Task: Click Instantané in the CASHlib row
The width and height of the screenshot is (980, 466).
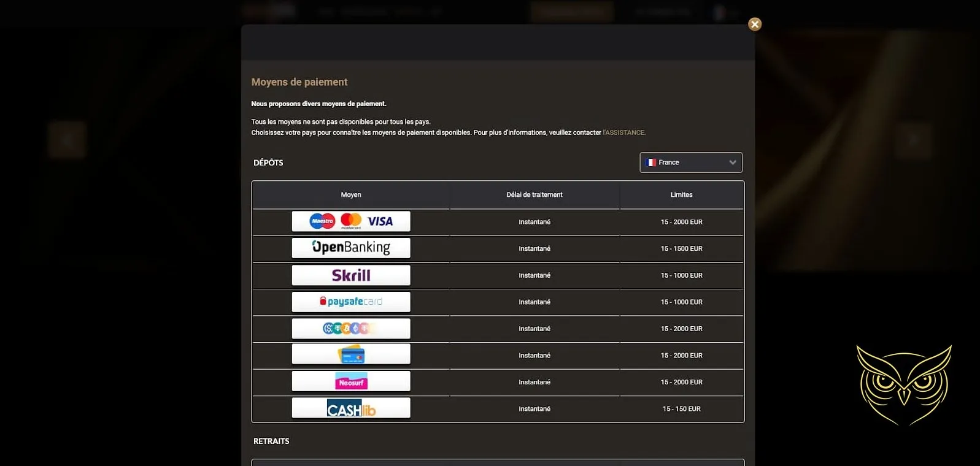Action: click(534, 409)
